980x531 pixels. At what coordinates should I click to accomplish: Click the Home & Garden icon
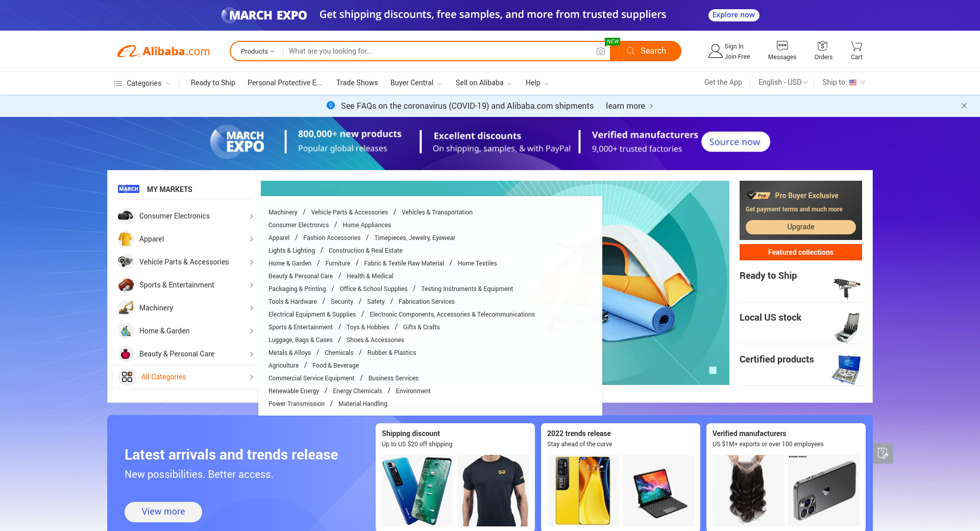pyautogui.click(x=126, y=331)
